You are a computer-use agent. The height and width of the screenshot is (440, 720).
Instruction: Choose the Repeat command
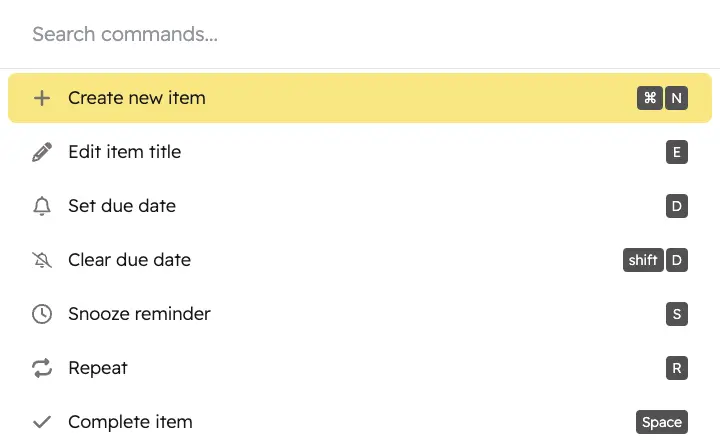[x=360, y=368]
